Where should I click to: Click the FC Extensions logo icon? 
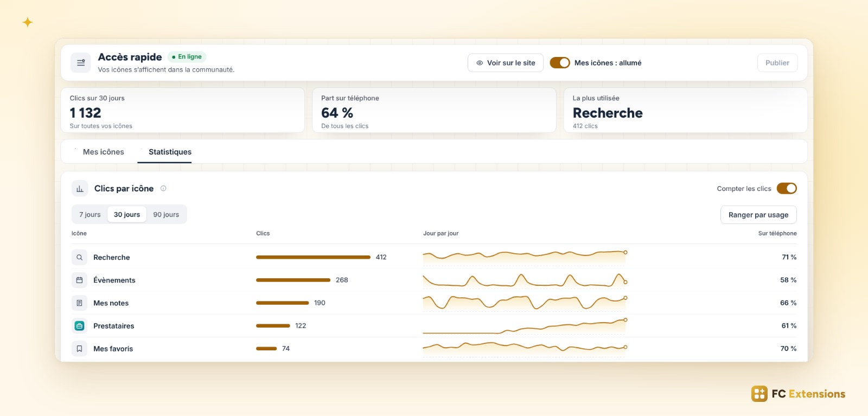point(759,394)
